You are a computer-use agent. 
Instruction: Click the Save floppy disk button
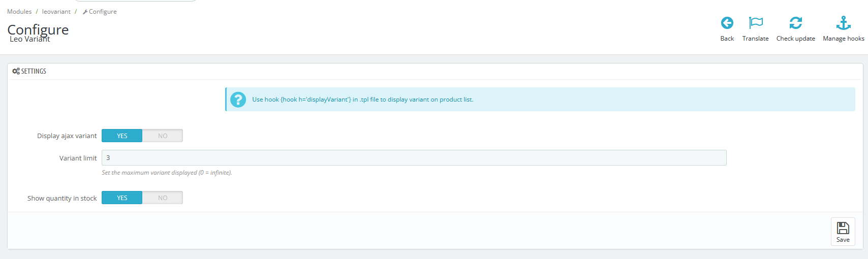[x=843, y=232]
